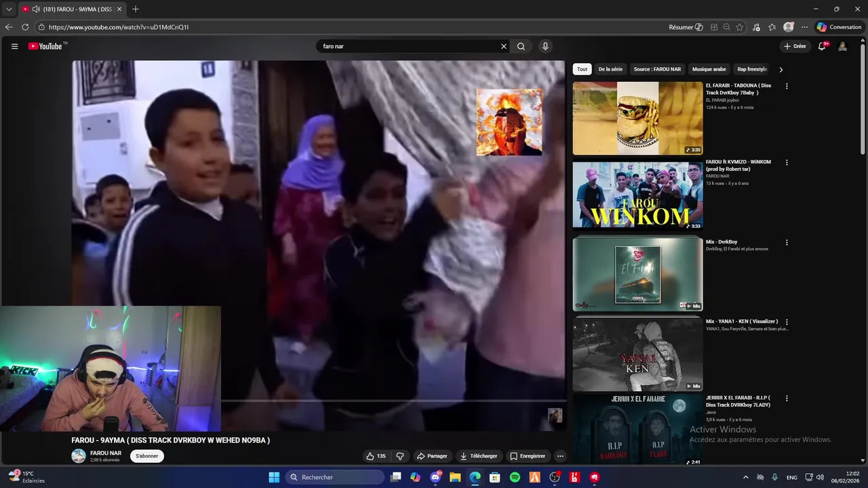Open Edge settings and more menu

click(x=804, y=27)
